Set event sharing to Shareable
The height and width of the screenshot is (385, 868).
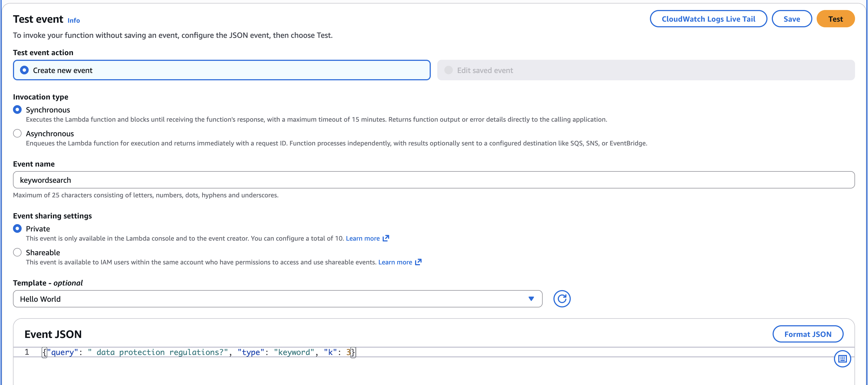tap(17, 253)
